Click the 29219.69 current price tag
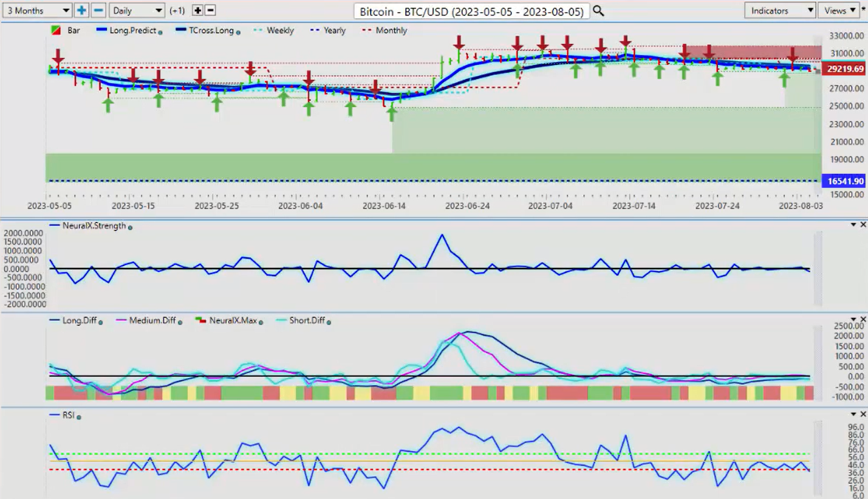The width and height of the screenshot is (868, 499). click(843, 69)
